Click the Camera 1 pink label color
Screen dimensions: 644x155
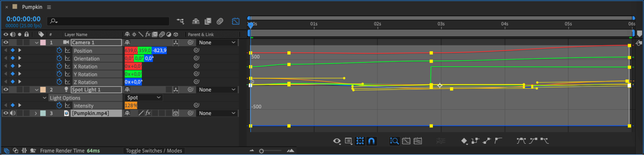coord(43,42)
